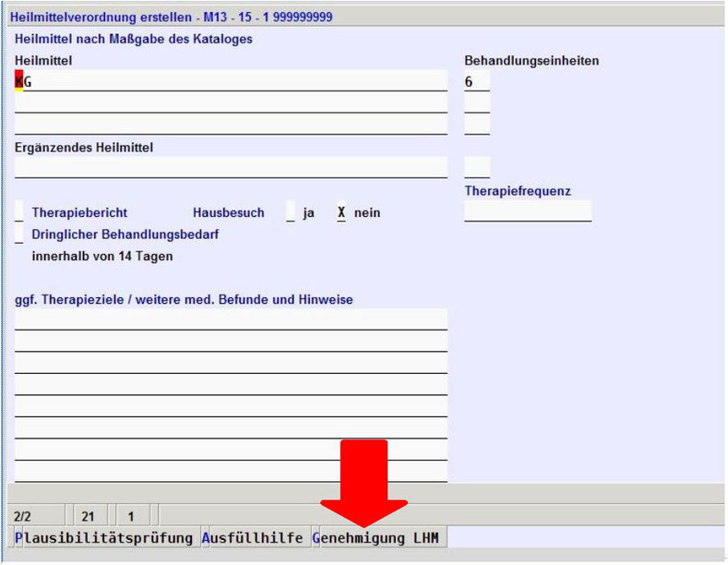
Task: Focus the Ergänzendes Heilmittel text field
Action: click(x=231, y=168)
